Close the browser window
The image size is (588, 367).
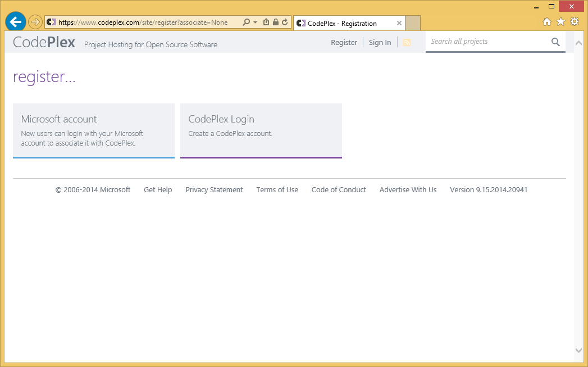[x=571, y=6]
